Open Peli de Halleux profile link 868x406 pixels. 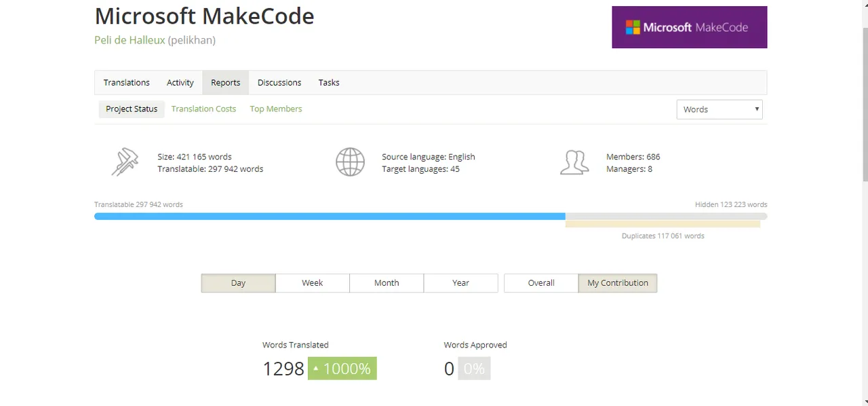[x=130, y=40]
